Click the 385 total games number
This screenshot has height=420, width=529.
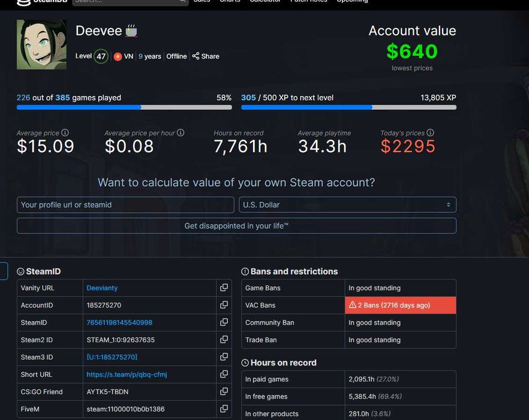pos(62,98)
